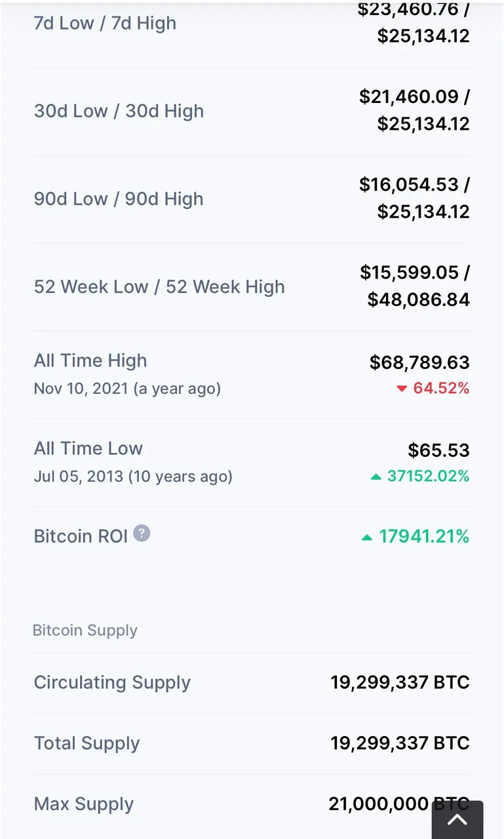
Task: Click the Bitcoin Supply section heading
Action: click(x=85, y=631)
